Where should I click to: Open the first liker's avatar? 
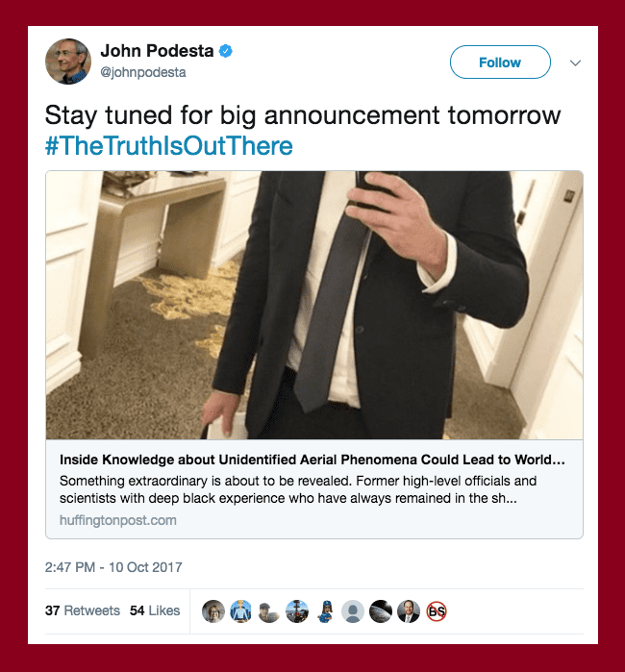[x=213, y=611]
